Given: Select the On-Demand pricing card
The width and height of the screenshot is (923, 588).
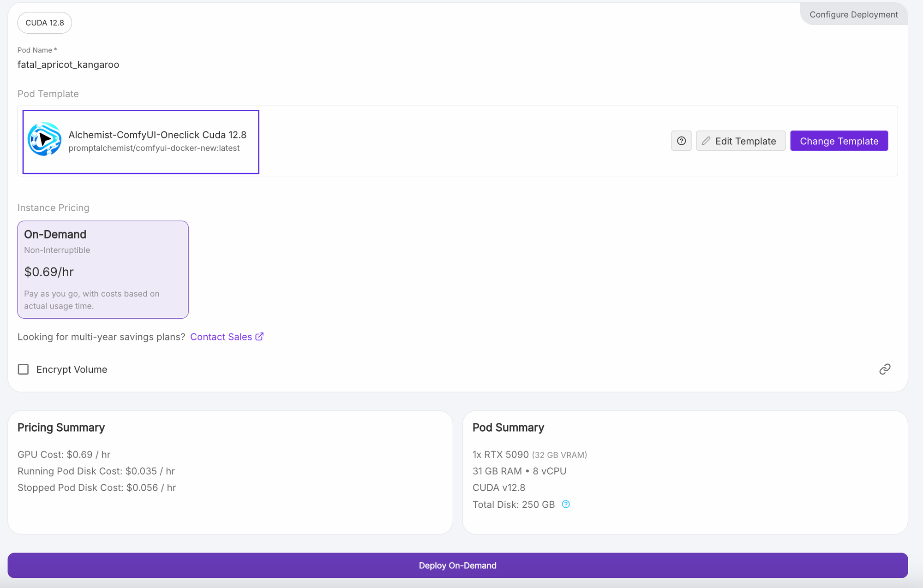Looking at the screenshot, I should coord(103,269).
